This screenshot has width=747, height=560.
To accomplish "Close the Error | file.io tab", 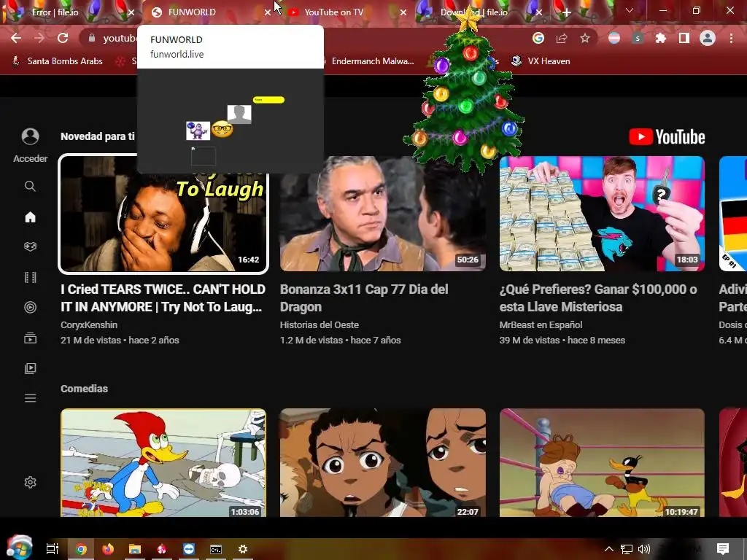I will [x=131, y=12].
